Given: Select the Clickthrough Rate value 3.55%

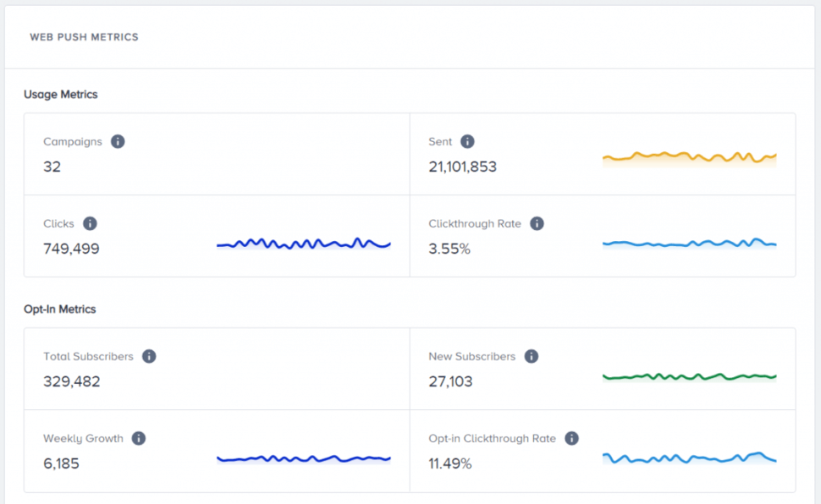Looking at the screenshot, I should [449, 249].
